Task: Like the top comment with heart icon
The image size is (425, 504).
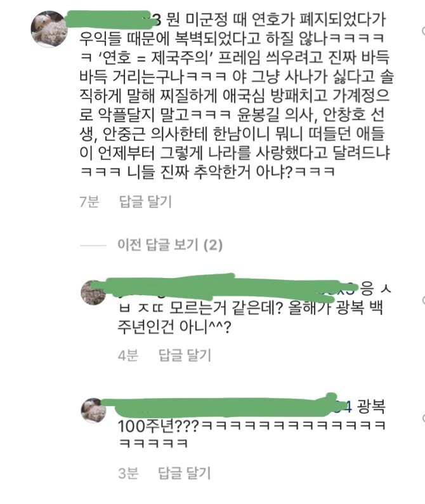Action: pyautogui.click(x=423, y=30)
